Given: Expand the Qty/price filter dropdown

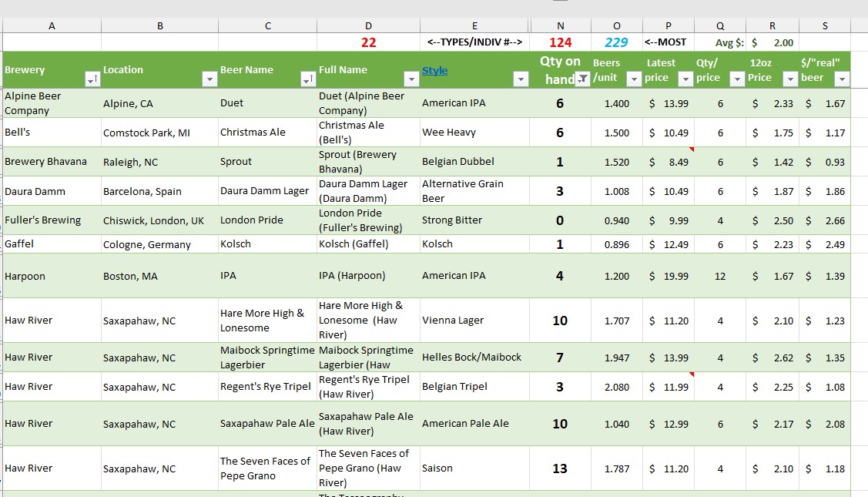Looking at the screenshot, I should click(x=737, y=79).
